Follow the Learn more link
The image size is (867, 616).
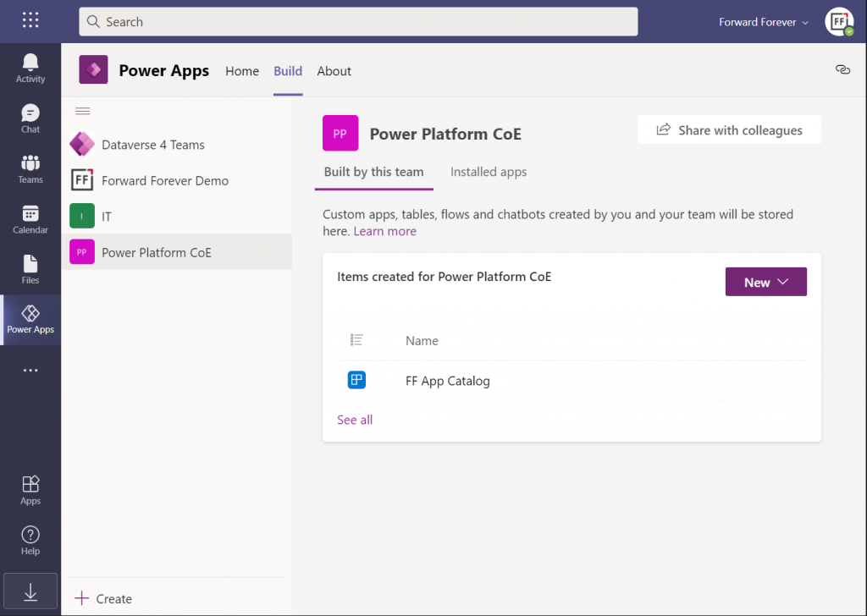pos(385,231)
